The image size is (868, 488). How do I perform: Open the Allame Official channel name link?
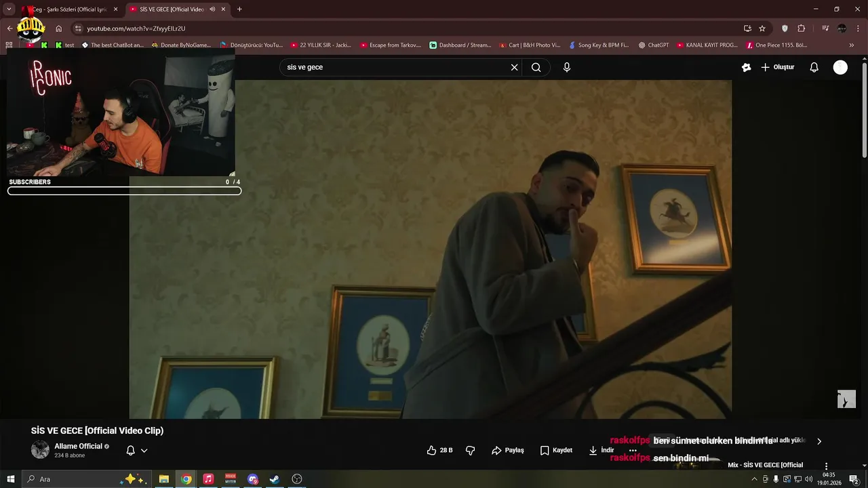78,446
